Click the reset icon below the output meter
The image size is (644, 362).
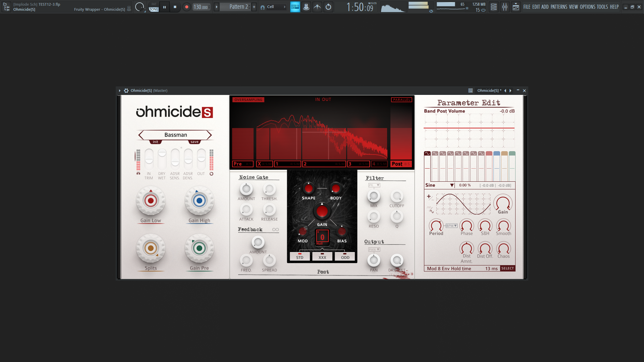(211, 174)
